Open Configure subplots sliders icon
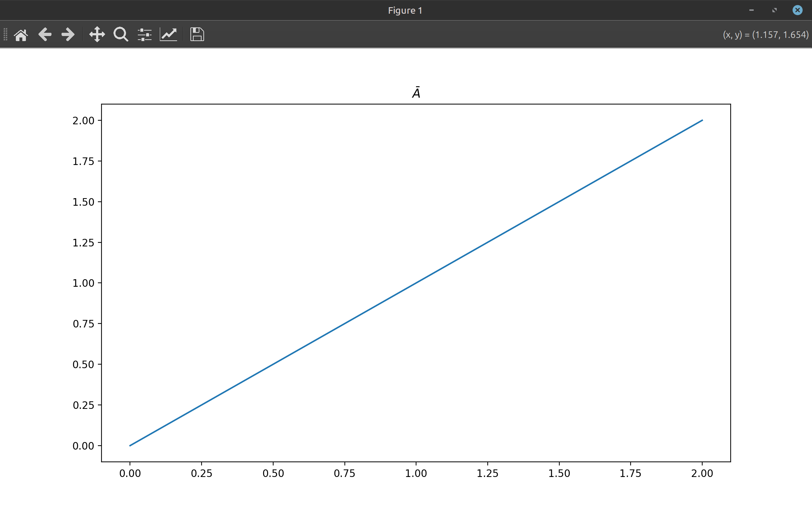 coord(144,35)
